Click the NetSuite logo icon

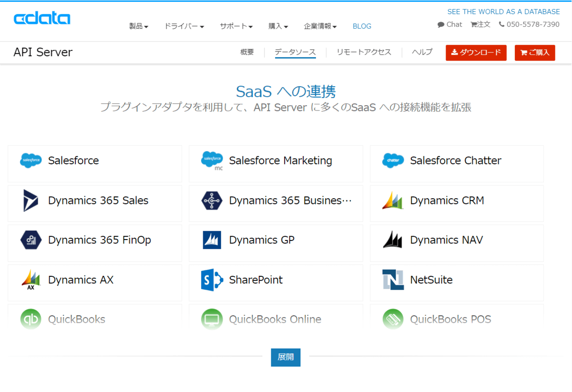point(393,280)
